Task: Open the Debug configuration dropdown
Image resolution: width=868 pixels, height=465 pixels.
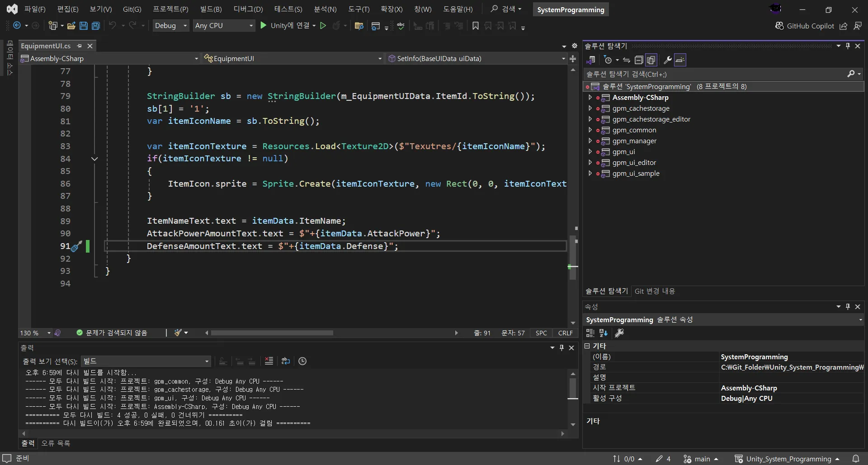Action: pos(170,26)
